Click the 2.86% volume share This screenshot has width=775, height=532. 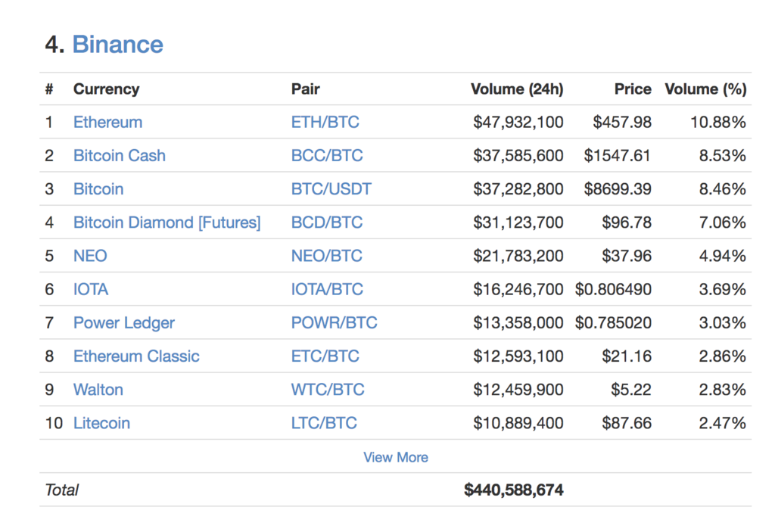[x=723, y=356]
